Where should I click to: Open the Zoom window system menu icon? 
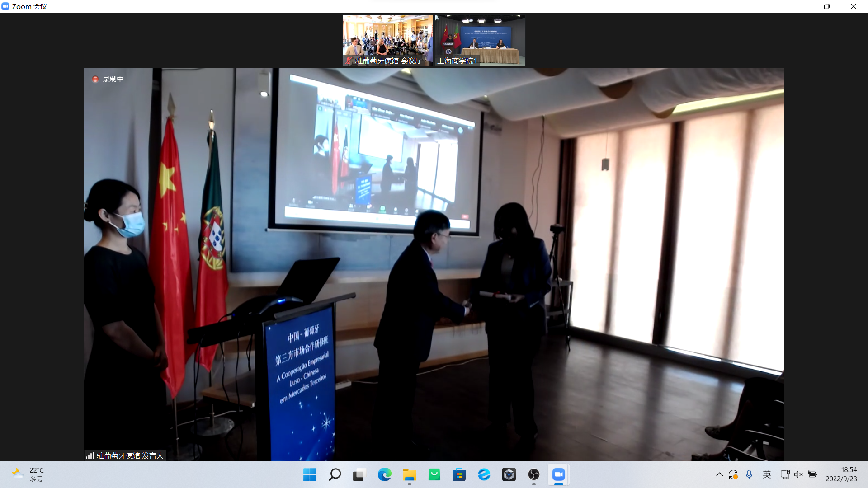[x=5, y=6]
